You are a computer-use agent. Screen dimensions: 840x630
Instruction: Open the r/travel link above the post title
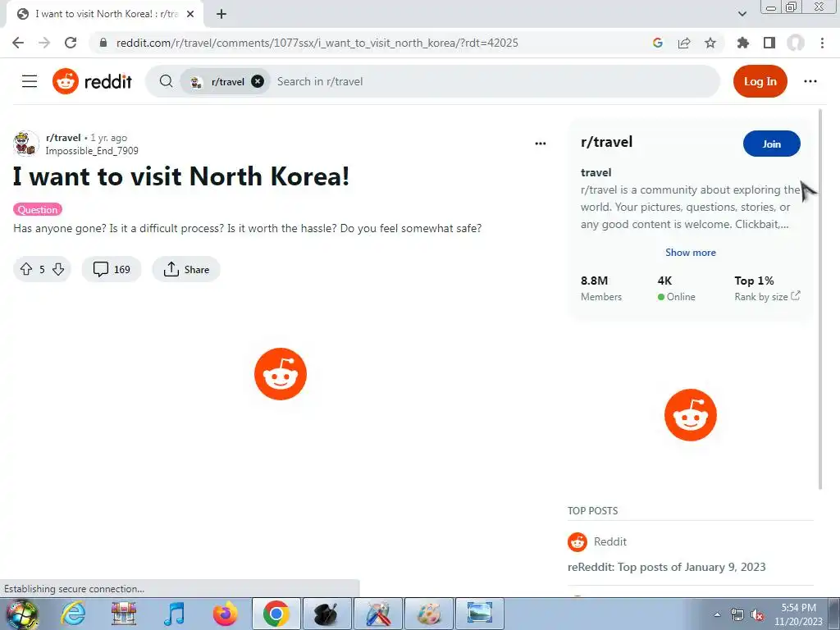63,138
